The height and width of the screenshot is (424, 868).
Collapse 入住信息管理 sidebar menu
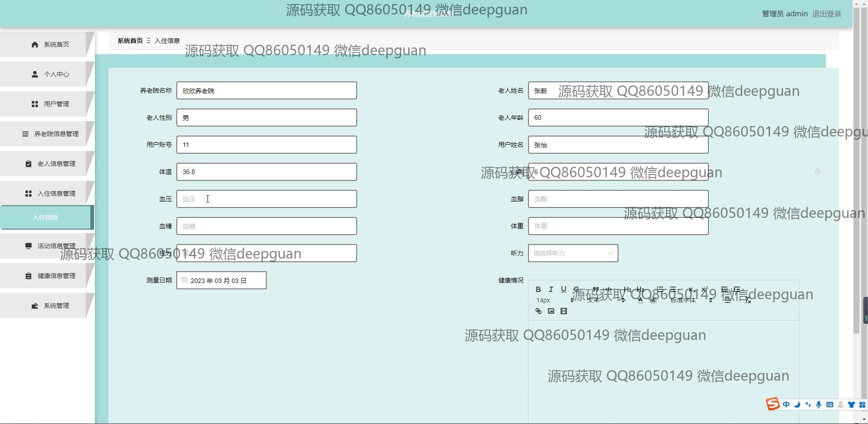coord(47,193)
